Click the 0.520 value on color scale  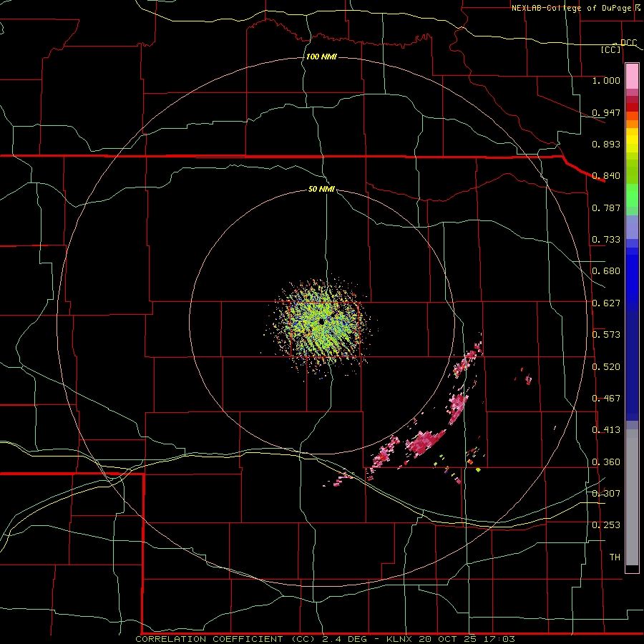pyautogui.click(x=606, y=367)
